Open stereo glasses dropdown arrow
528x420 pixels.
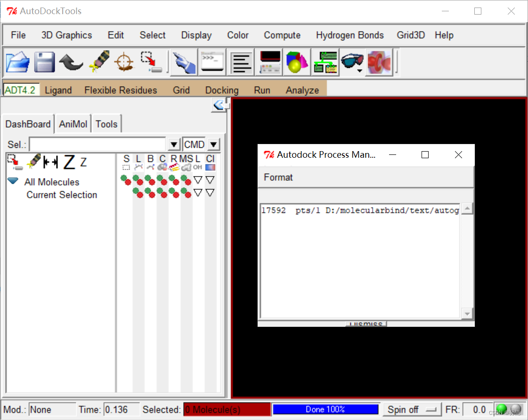(x=360, y=71)
